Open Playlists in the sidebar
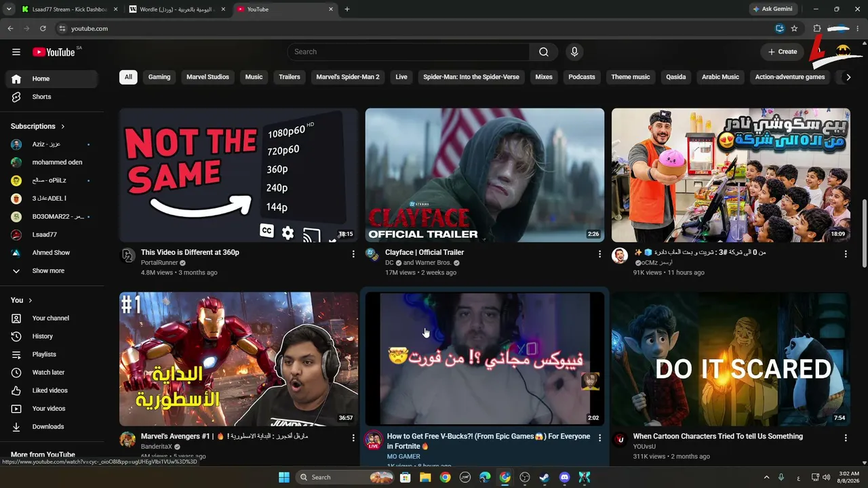 [x=52, y=354]
